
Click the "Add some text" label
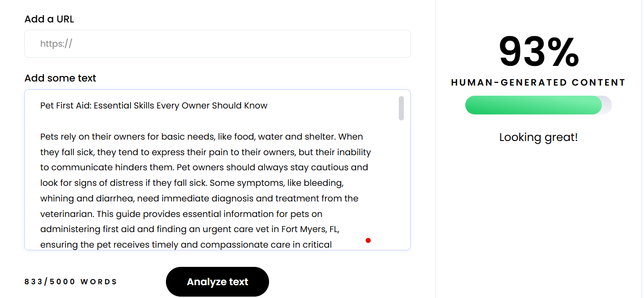pos(60,78)
